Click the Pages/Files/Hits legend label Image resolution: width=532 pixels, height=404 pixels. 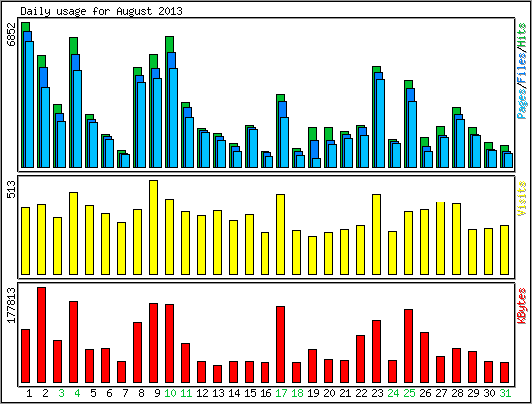(x=522, y=71)
